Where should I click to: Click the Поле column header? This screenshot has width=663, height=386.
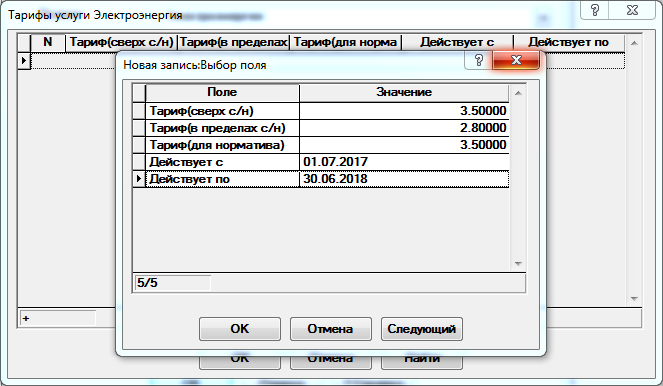point(222,93)
